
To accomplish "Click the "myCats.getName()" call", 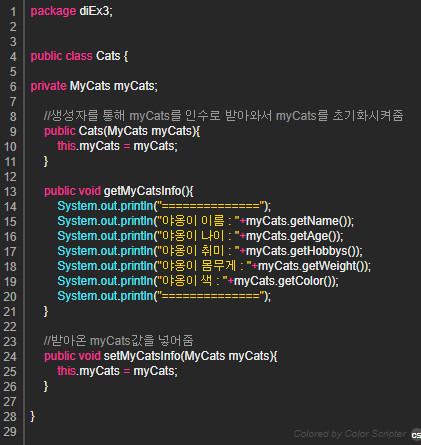I will 297,221.
